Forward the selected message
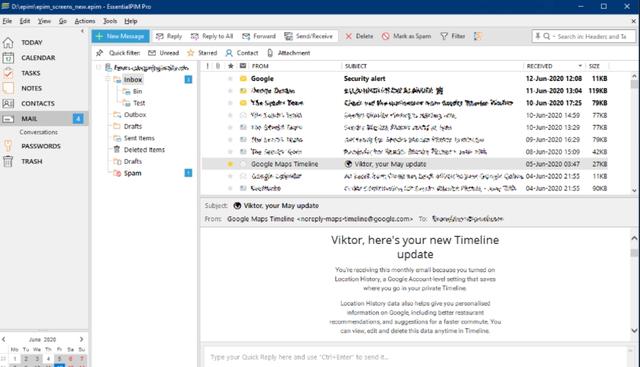The image size is (640, 367). click(x=259, y=36)
